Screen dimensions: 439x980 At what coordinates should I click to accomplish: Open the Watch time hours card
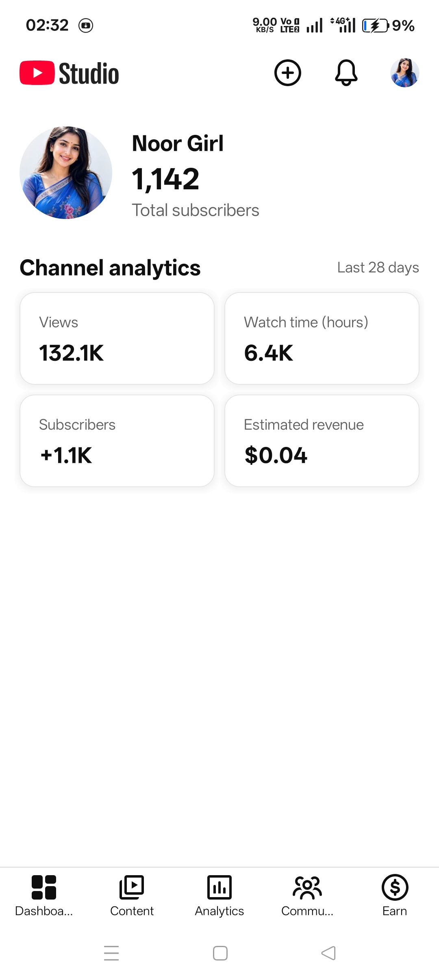click(322, 338)
